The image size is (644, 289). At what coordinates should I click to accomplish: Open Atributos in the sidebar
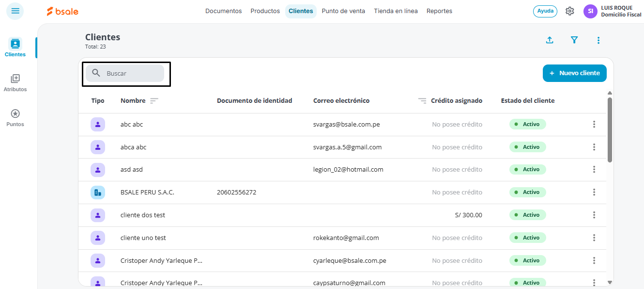[x=15, y=83]
